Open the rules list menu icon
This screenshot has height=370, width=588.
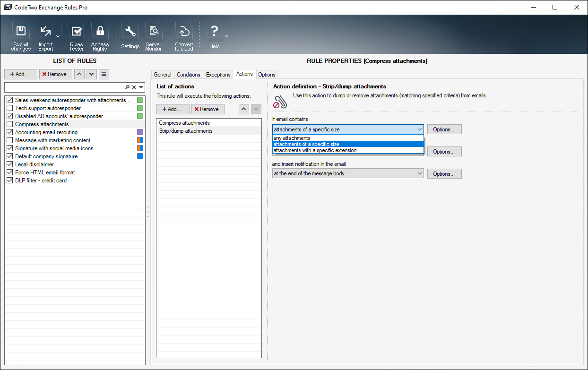pyautogui.click(x=104, y=74)
